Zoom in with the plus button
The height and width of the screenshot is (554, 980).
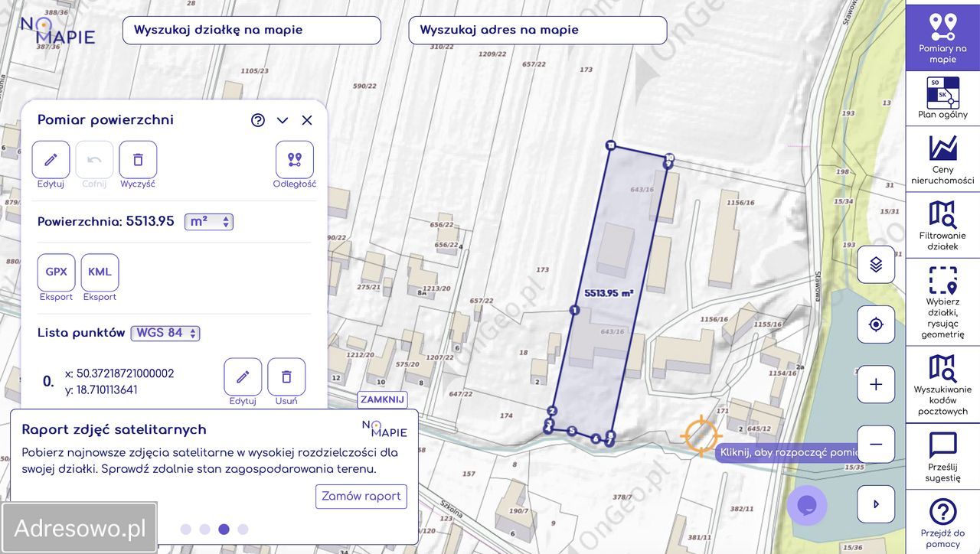tap(876, 384)
